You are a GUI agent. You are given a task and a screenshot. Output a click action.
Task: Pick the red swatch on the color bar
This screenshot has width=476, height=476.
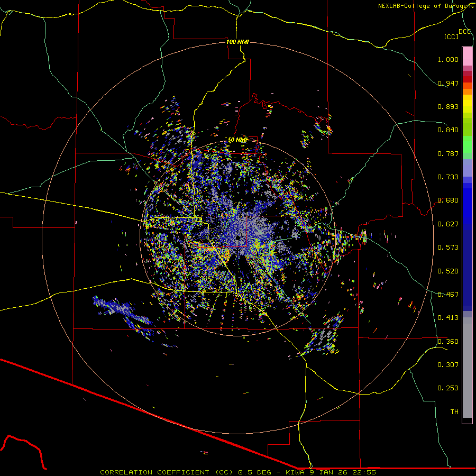(x=467, y=79)
